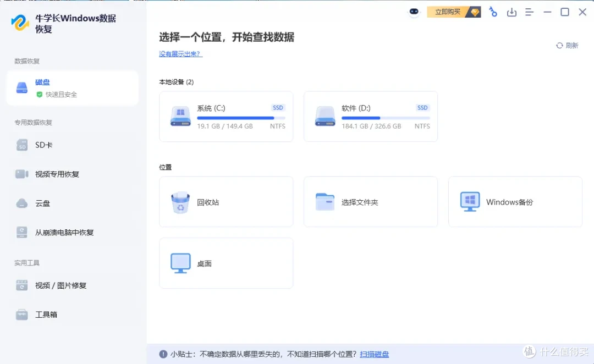Select the 系统 (C:) drive card
The width and height of the screenshot is (594, 364).
[226, 117]
